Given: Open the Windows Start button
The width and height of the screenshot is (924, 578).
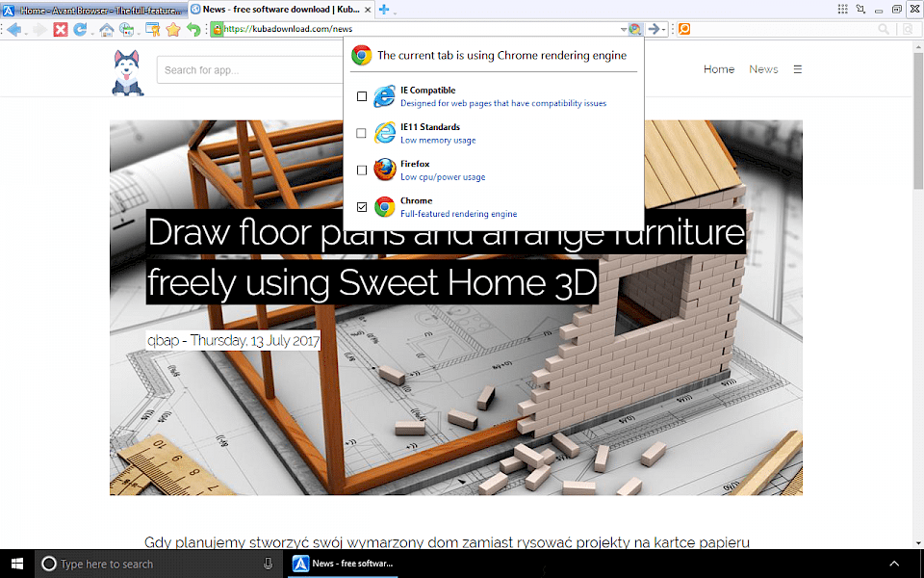Looking at the screenshot, I should tap(17, 564).
